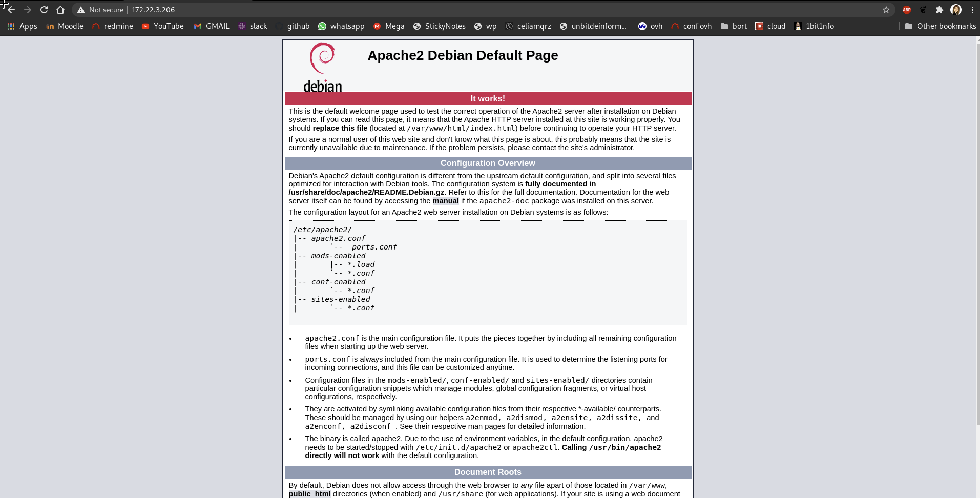
Task: Launch the whatsapp bookmark
Action: [x=341, y=26]
